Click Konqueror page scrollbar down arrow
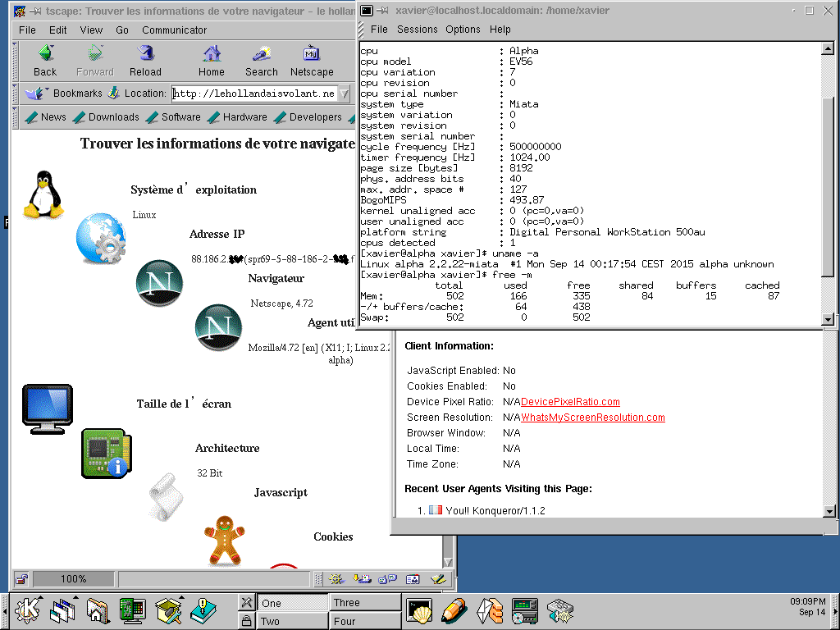 [829, 511]
